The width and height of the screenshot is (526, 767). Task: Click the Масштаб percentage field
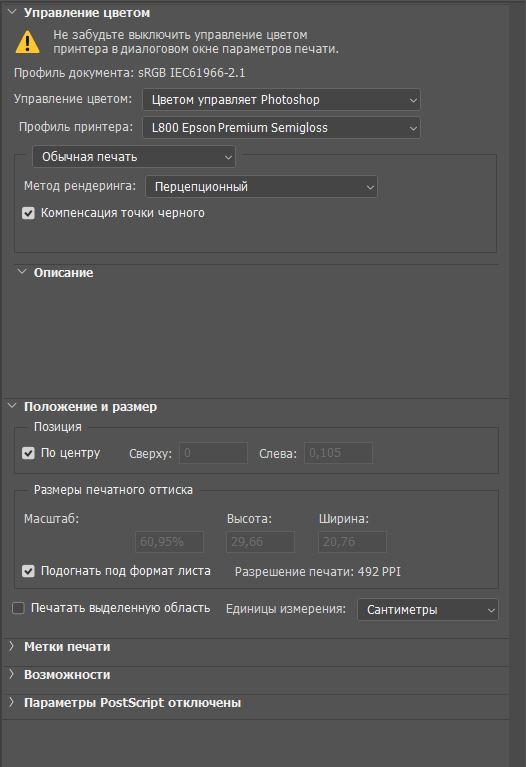point(169,542)
